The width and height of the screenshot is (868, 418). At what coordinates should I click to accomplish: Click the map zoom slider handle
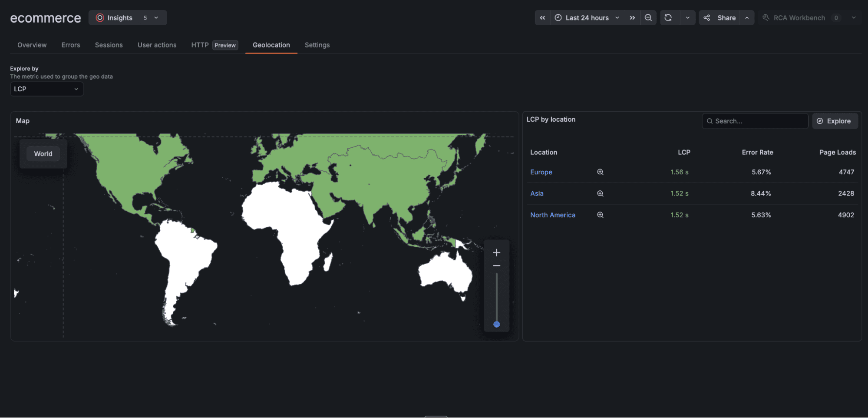(496, 324)
